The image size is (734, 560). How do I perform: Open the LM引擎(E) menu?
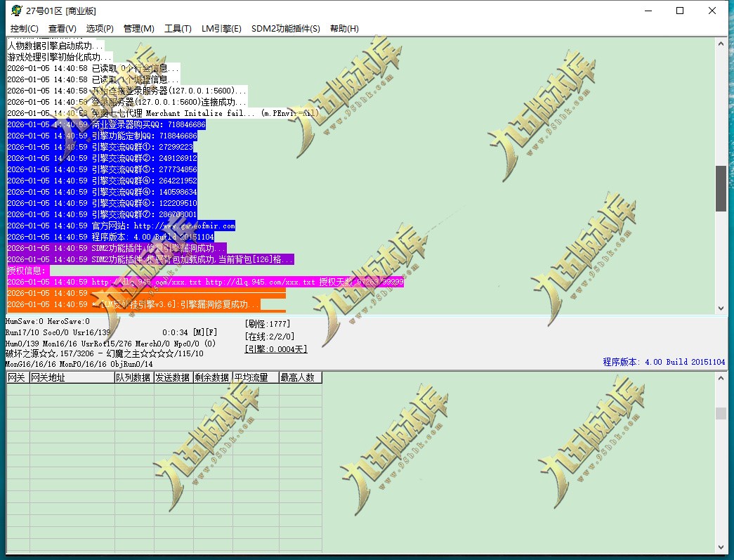[221, 29]
